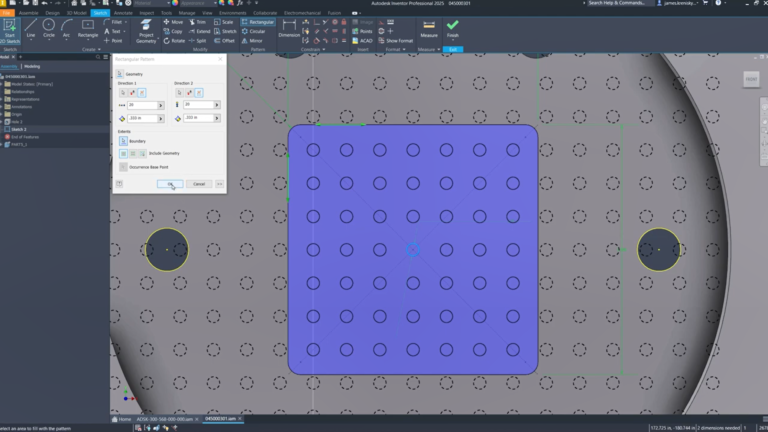Select the Extend tool
The height and width of the screenshot is (432, 768).
[x=199, y=31]
